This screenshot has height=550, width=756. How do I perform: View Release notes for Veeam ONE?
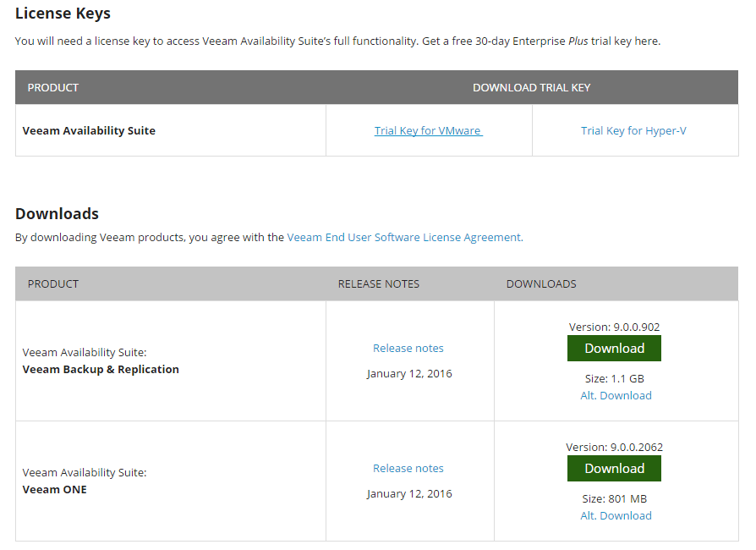tap(408, 469)
